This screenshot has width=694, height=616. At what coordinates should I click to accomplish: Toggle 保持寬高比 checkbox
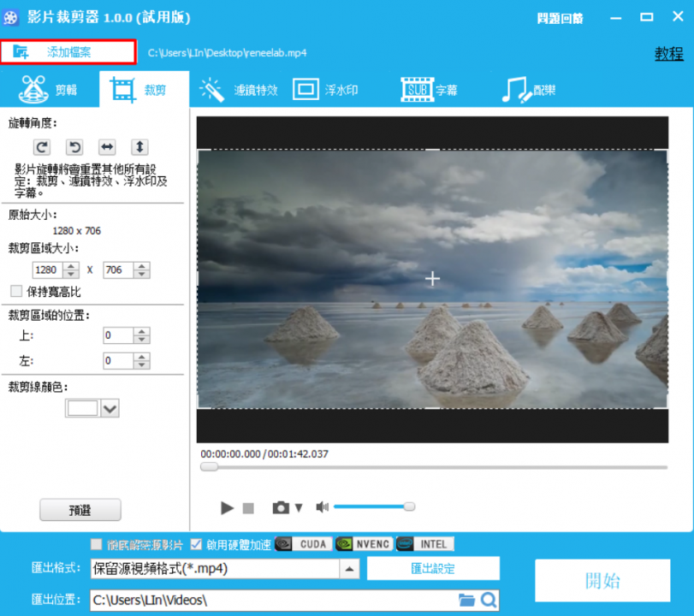(16, 291)
